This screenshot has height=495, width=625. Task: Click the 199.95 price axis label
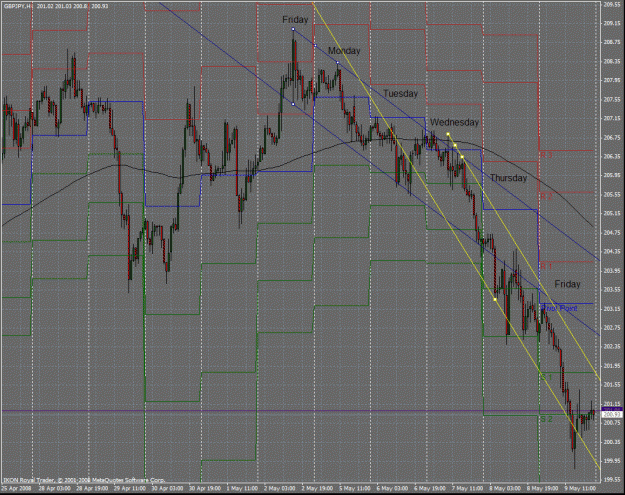click(611, 461)
